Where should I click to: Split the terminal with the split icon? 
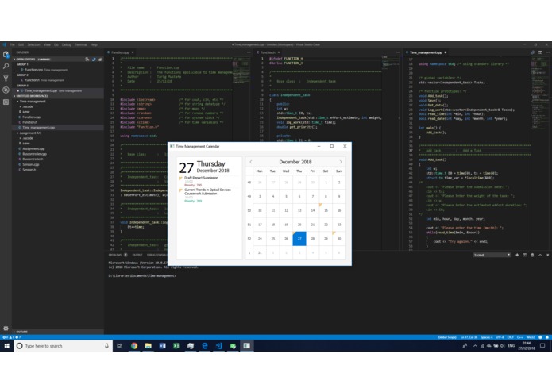coord(524,255)
